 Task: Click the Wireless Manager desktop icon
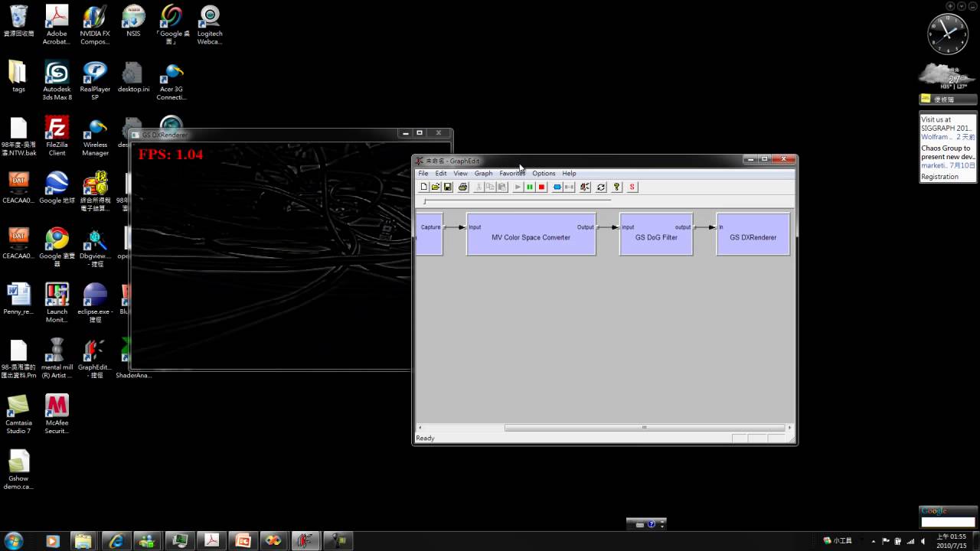pos(95,136)
